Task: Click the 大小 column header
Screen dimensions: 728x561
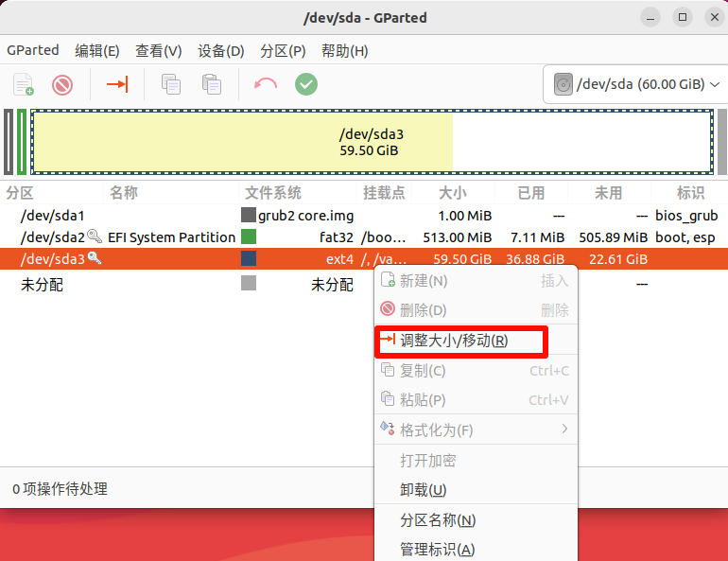Action: [x=453, y=193]
